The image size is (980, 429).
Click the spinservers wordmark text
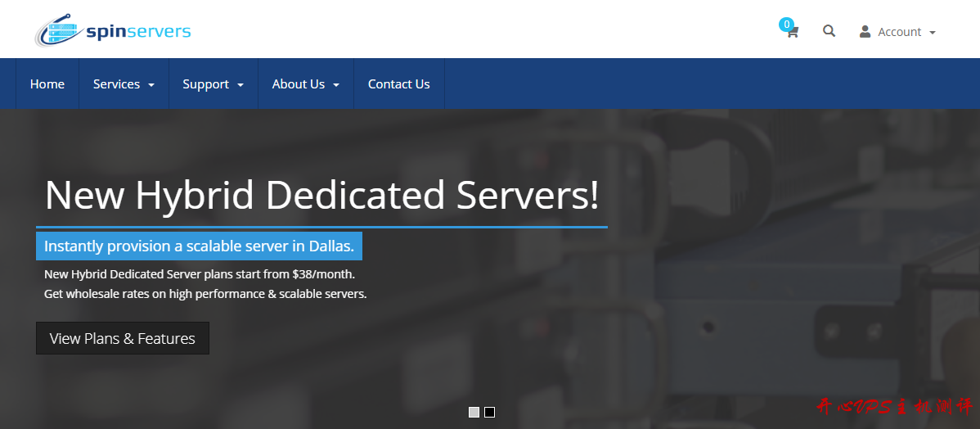pos(137,32)
